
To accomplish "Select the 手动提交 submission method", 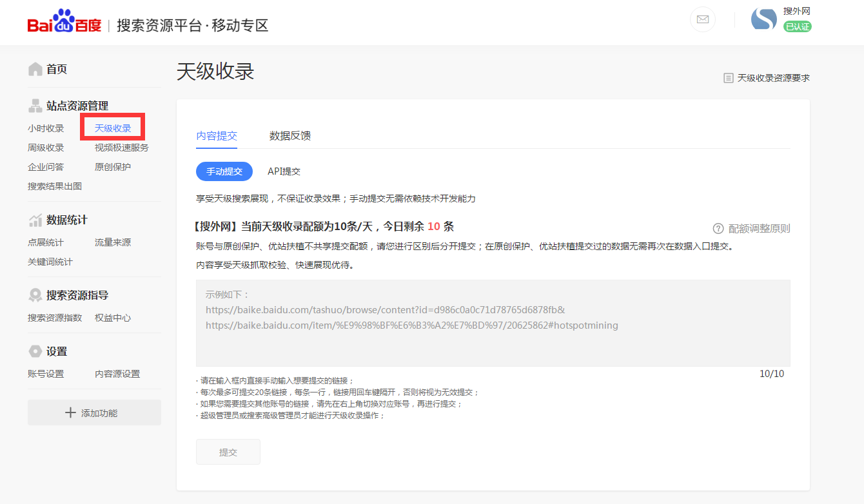I will pyautogui.click(x=224, y=171).
